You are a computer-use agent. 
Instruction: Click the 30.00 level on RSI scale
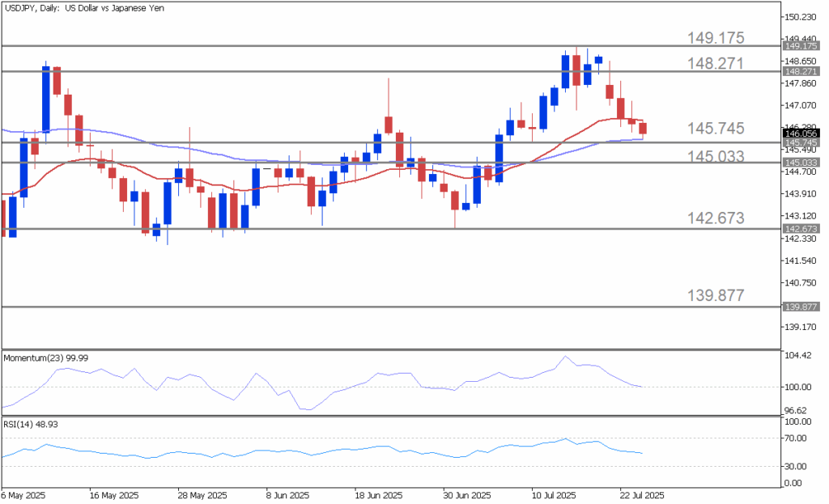click(x=797, y=467)
